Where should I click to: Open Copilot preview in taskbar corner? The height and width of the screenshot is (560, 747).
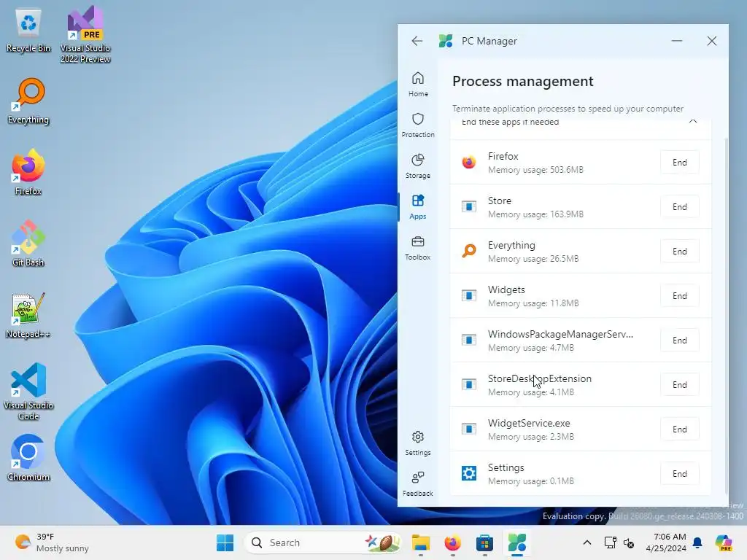[723, 542]
